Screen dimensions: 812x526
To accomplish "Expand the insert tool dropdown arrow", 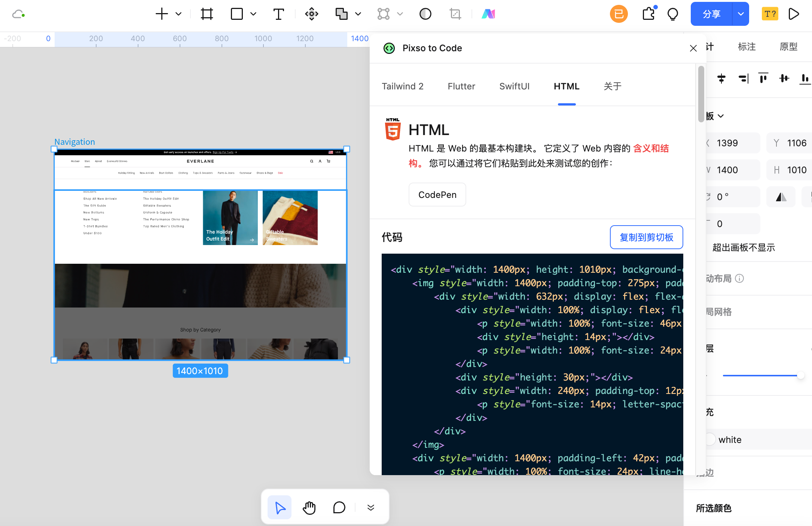I will [x=178, y=14].
